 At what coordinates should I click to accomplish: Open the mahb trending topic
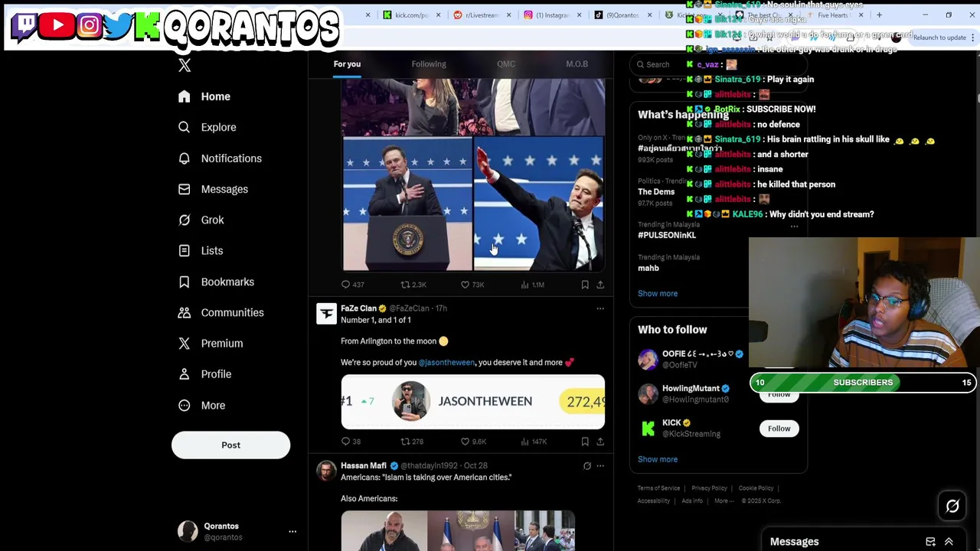[648, 268]
